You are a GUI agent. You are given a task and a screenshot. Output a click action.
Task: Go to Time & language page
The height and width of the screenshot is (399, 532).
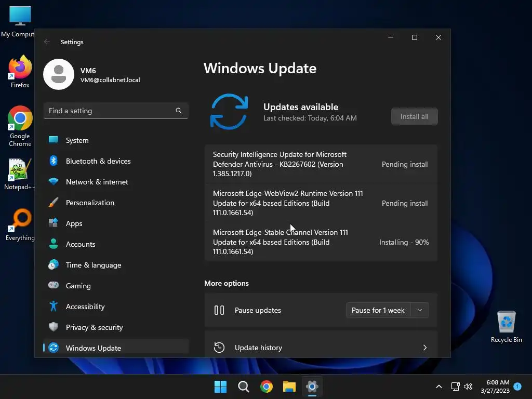pos(116,265)
